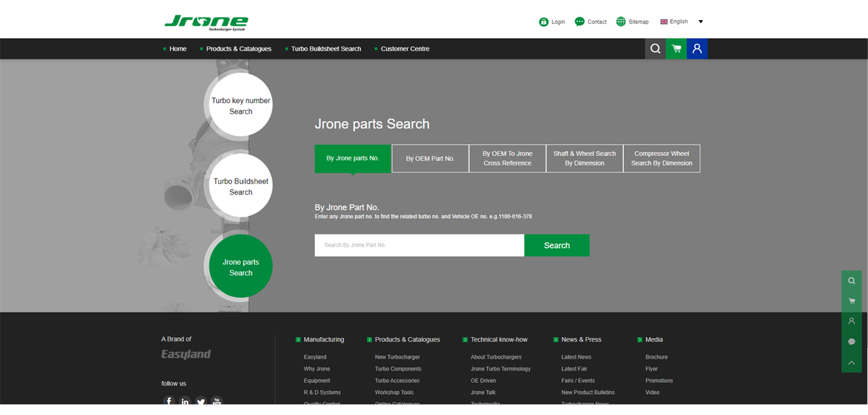Click user icon in right floating sidebar
This screenshot has height=415, width=868.
pos(852,321)
